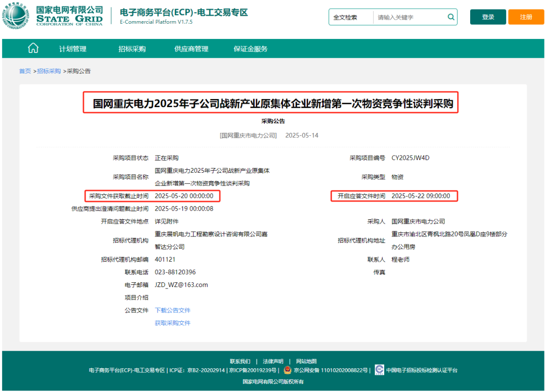Click the 登录 login button

point(488,17)
